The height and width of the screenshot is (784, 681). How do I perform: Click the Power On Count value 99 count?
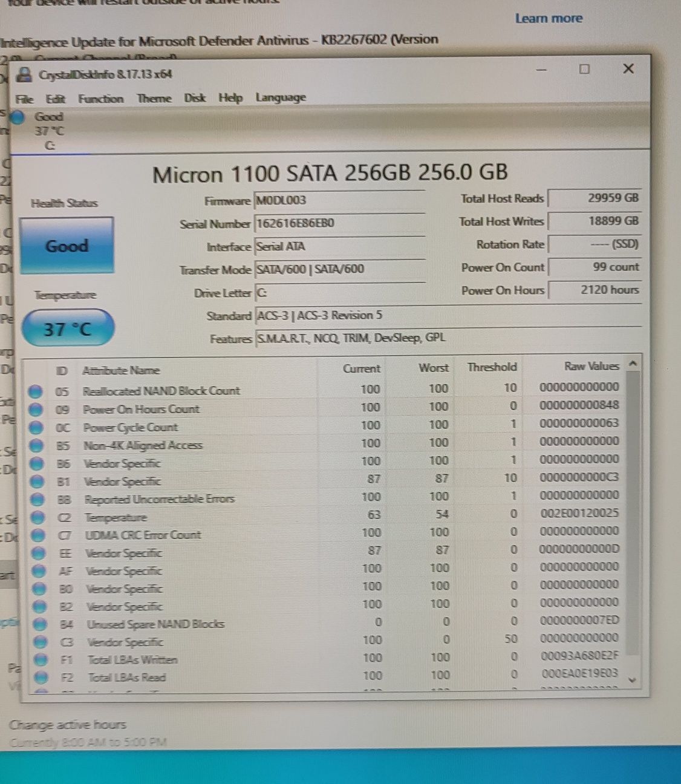pos(594,267)
